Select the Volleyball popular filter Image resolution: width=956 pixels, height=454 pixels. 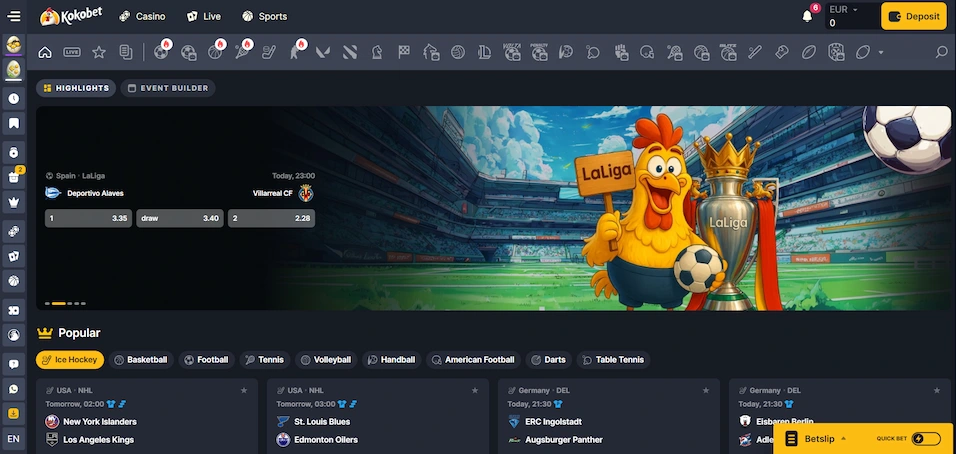click(326, 360)
